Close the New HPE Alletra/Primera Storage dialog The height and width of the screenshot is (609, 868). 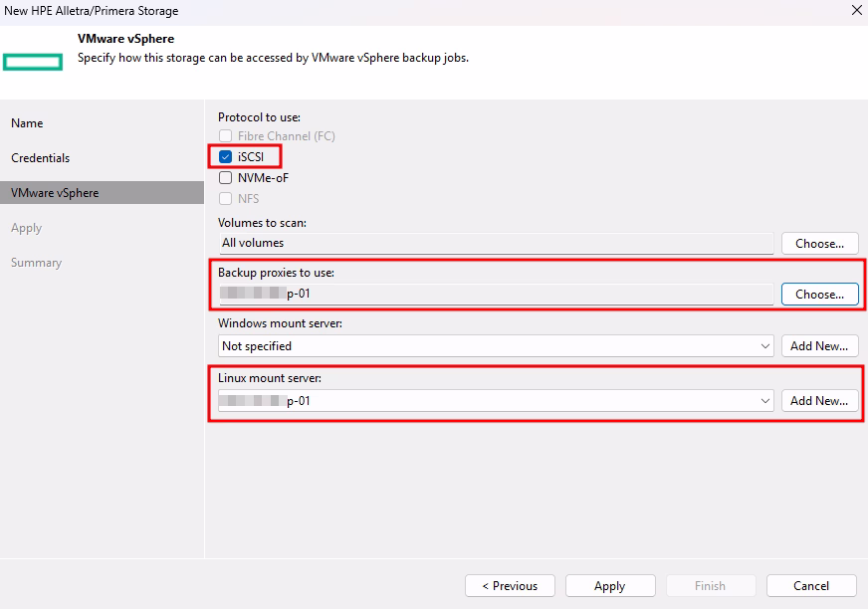coord(856,11)
